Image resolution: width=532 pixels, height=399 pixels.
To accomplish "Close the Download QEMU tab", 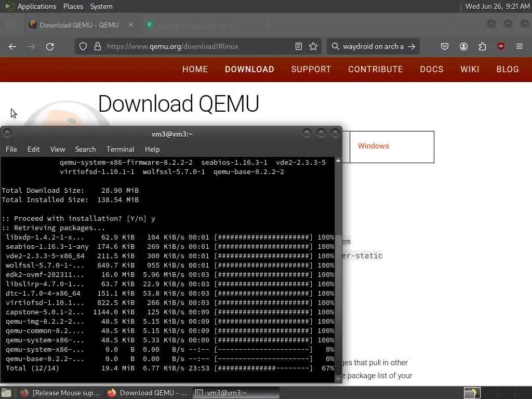I will click(130, 24).
